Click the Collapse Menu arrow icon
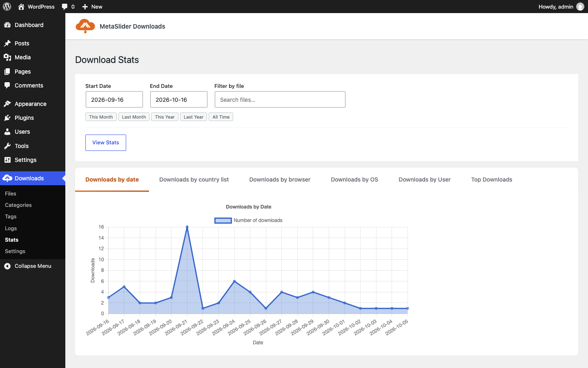This screenshot has height=368, width=588. (x=7, y=266)
